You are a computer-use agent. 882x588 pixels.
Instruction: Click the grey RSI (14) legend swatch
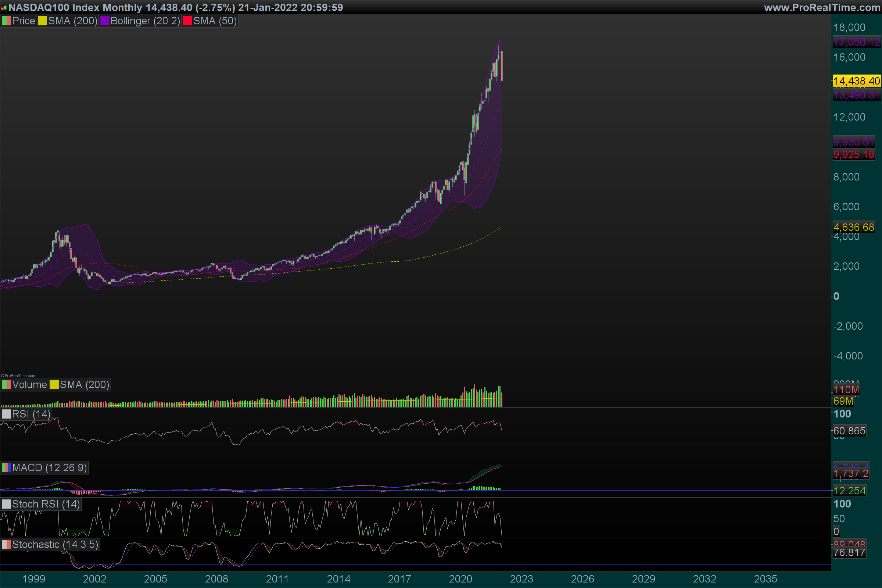pos(6,414)
